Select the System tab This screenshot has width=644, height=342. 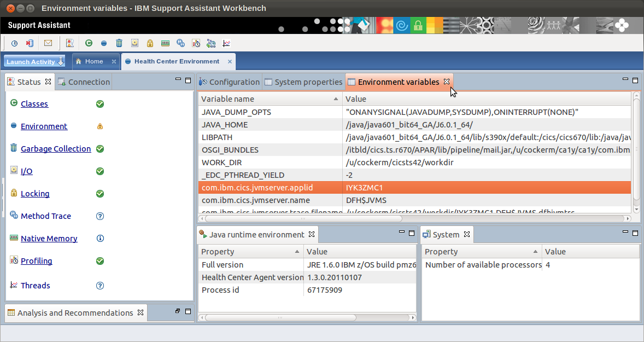[x=446, y=234]
